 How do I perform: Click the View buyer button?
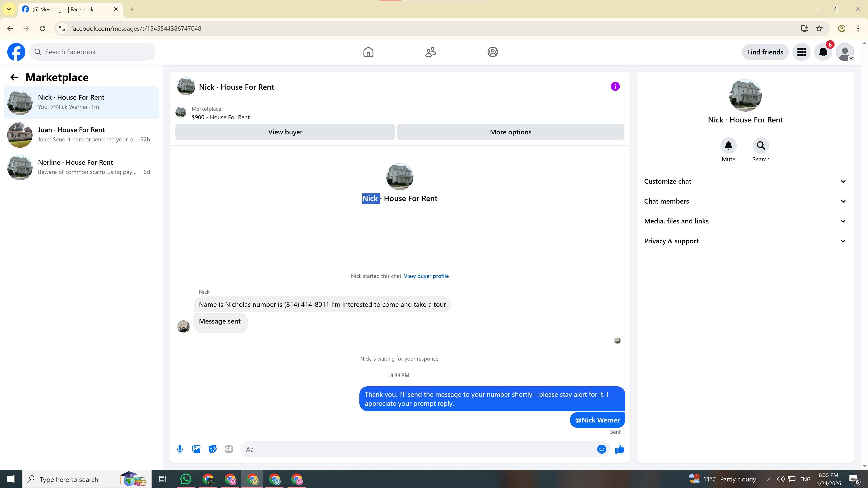click(x=285, y=132)
